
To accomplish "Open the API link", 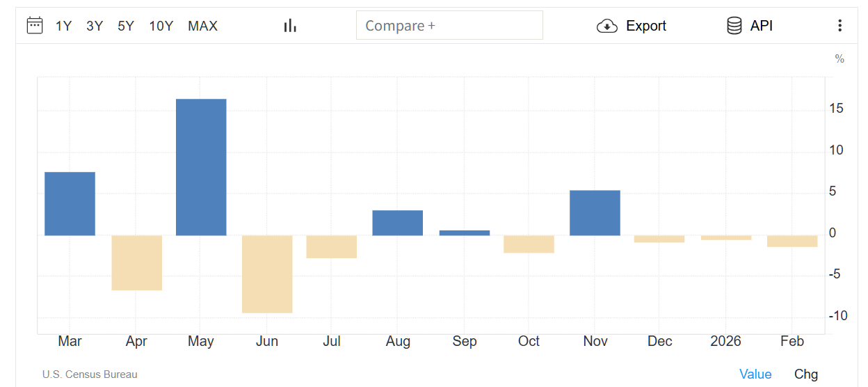I will tap(762, 26).
